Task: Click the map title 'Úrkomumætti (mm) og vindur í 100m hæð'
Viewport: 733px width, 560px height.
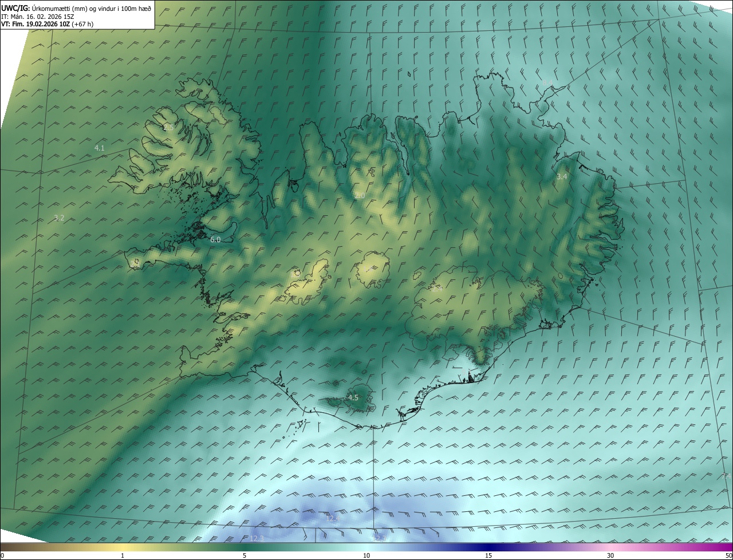Action: 92,8
